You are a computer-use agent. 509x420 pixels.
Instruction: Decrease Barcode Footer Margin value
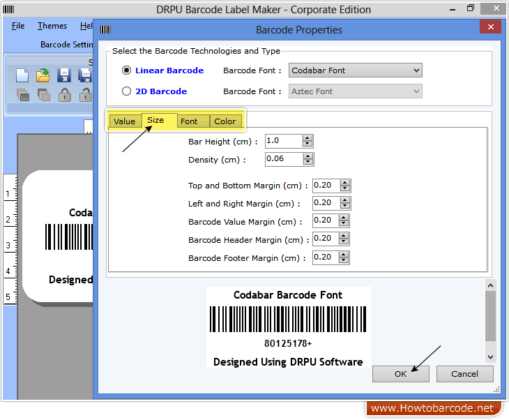tap(344, 261)
